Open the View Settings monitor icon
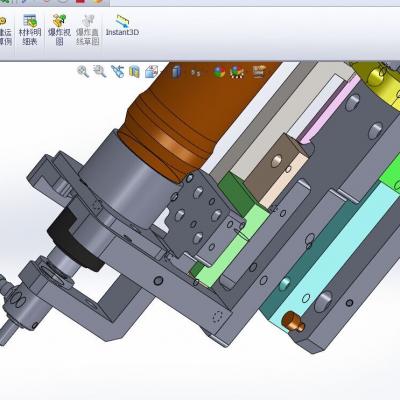Screen dimensions: 400x400 click(258, 72)
